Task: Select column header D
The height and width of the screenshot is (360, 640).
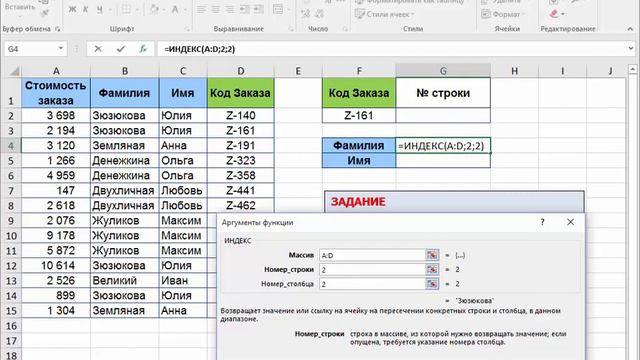Action: click(x=240, y=71)
